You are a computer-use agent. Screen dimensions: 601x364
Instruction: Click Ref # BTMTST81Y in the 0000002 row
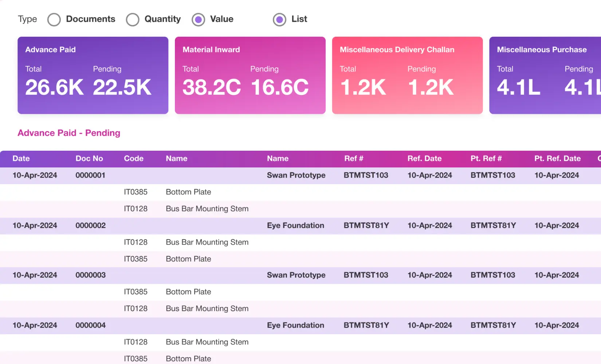[x=366, y=226]
